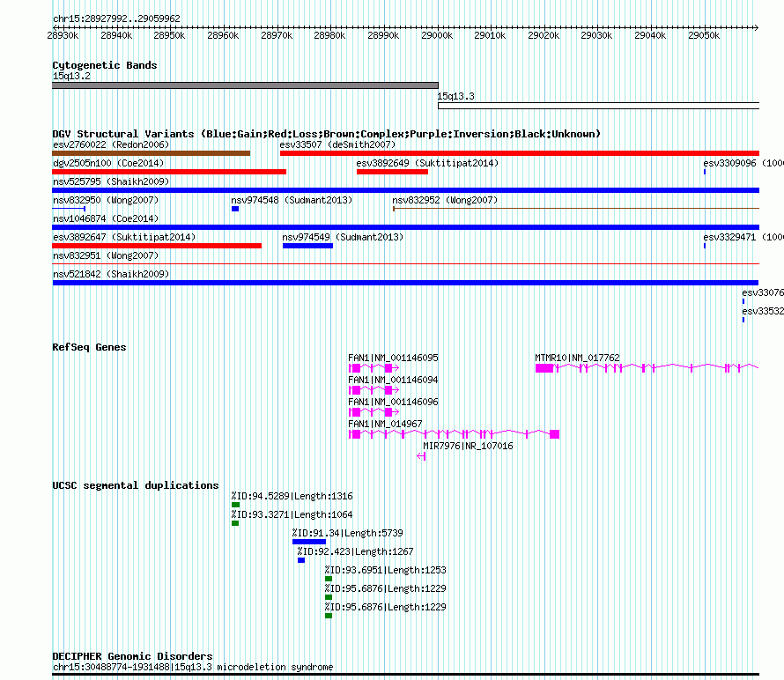Click the MIR7976|NR_107016 microRNA arrow glyph

click(x=421, y=456)
